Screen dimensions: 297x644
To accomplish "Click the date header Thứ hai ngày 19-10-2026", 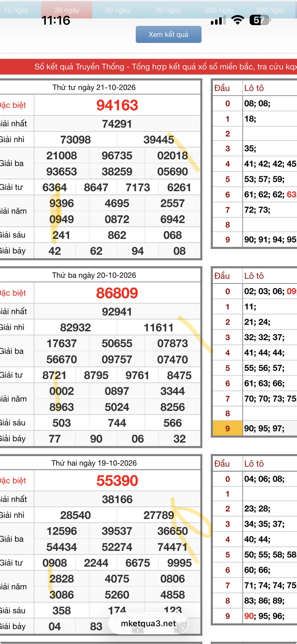I will coord(94,463).
